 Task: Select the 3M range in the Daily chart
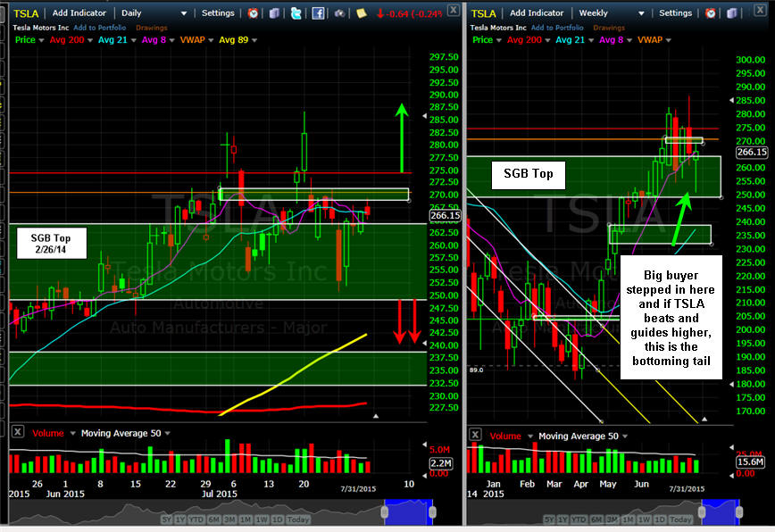pyautogui.click(x=229, y=520)
